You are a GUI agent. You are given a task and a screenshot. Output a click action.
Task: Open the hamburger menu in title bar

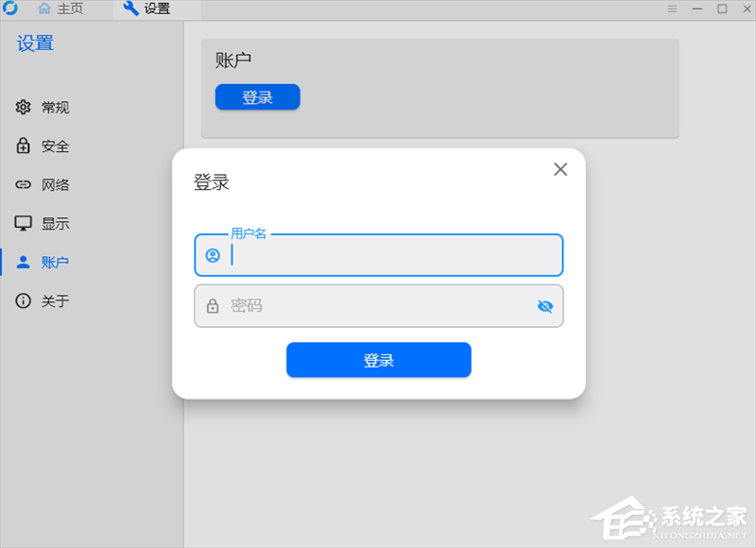tap(672, 9)
